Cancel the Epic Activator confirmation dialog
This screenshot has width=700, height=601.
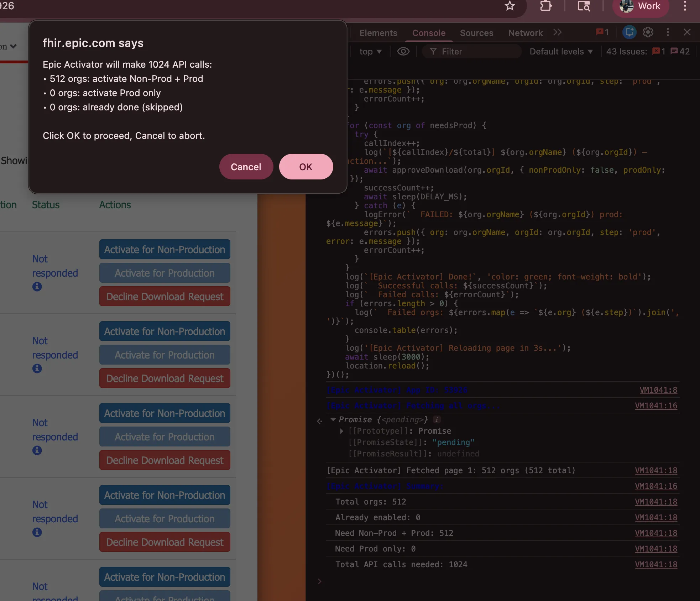[x=246, y=167]
